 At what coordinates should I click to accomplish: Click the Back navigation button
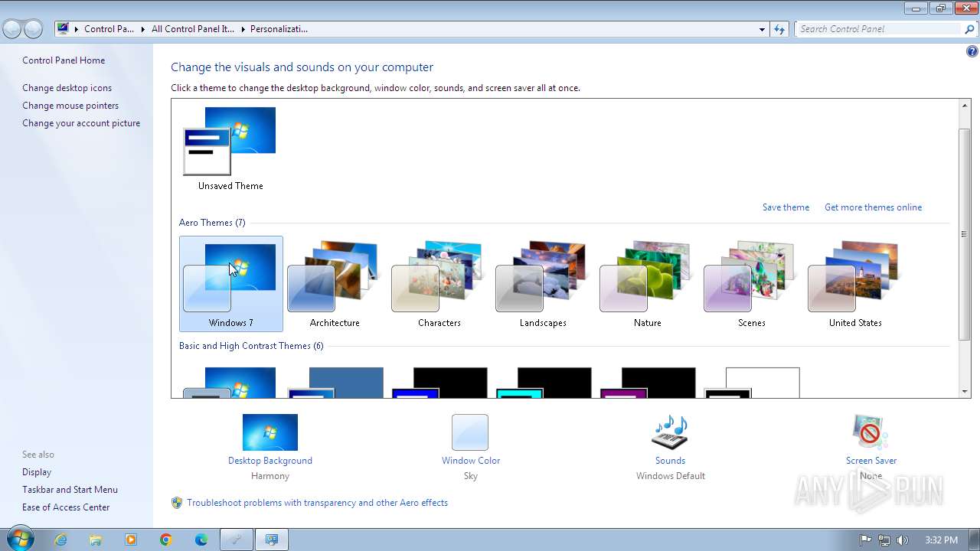click(11, 29)
